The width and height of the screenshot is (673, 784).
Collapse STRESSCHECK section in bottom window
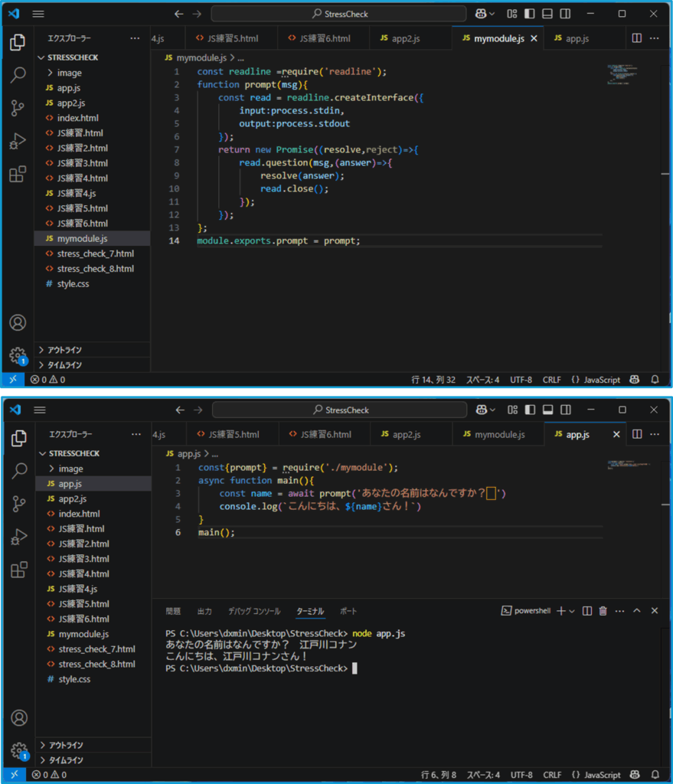click(x=70, y=453)
